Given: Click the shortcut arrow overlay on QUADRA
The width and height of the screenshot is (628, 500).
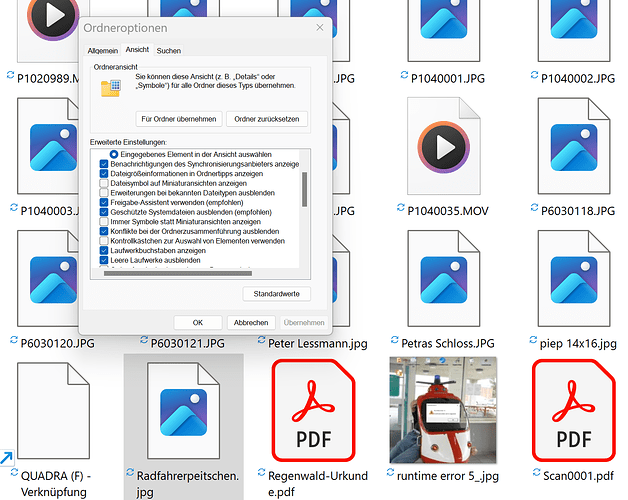Looking at the screenshot, I should point(7,458).
